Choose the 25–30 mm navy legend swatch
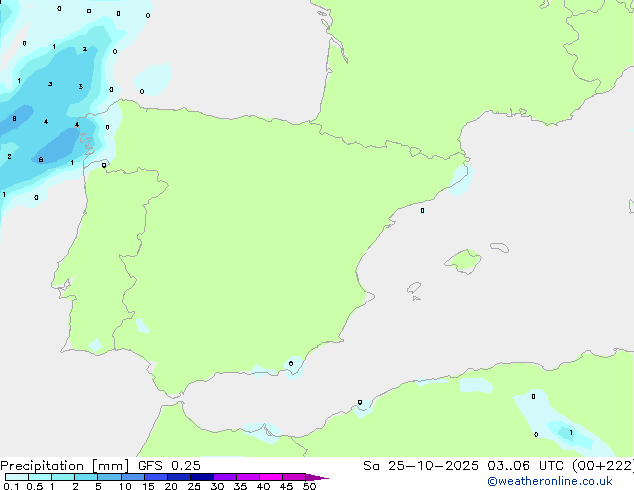This screenshot has height=490, width=634. pyautogui.click(x=202, y=477)
